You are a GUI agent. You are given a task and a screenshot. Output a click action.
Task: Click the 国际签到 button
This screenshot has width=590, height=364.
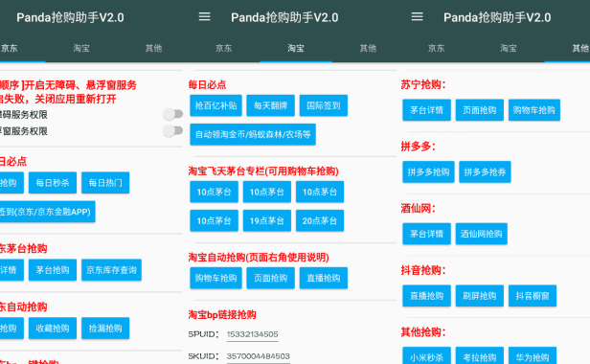(323, 105)
